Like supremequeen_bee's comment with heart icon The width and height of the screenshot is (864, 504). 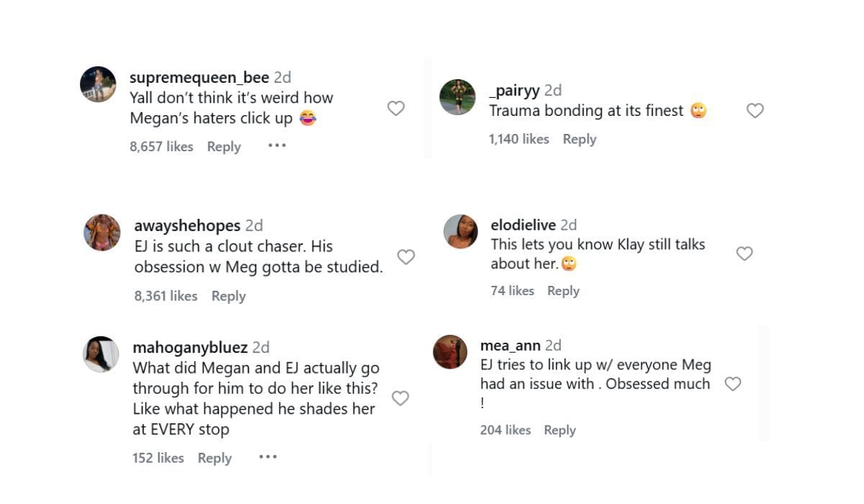(396, 109)
